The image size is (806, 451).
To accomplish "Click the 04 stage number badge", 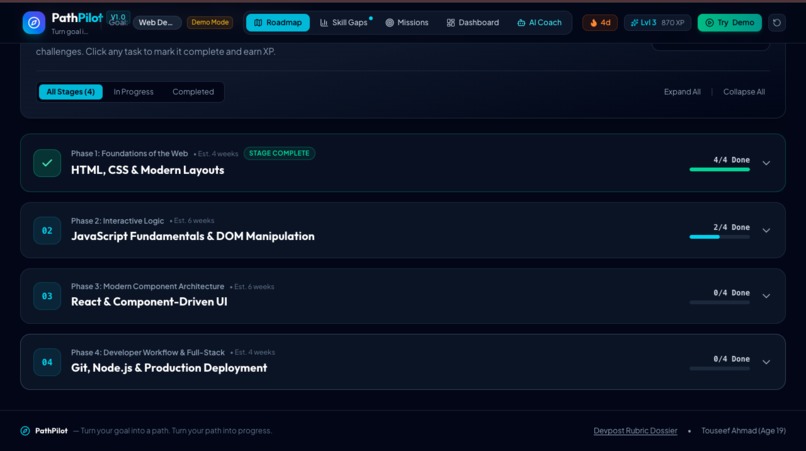I will pos(47,362).
